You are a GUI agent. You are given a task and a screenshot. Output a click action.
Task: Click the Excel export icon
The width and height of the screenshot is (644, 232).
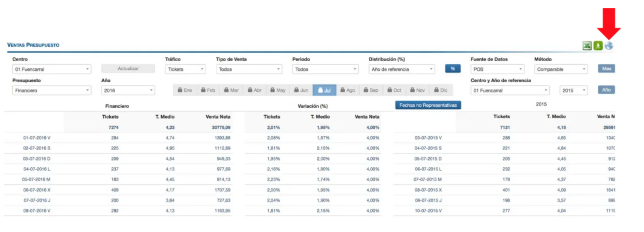point(587,46)
